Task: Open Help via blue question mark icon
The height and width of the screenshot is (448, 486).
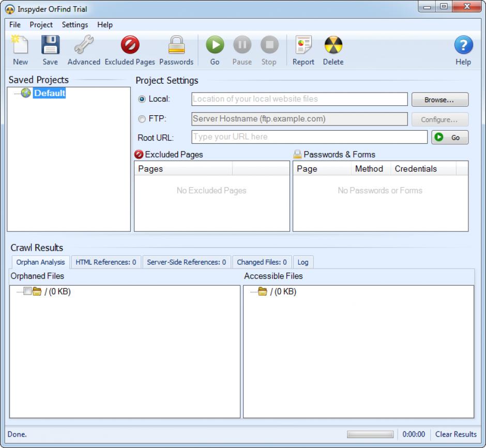Action: pyautogui.click(x=463, y=46)
